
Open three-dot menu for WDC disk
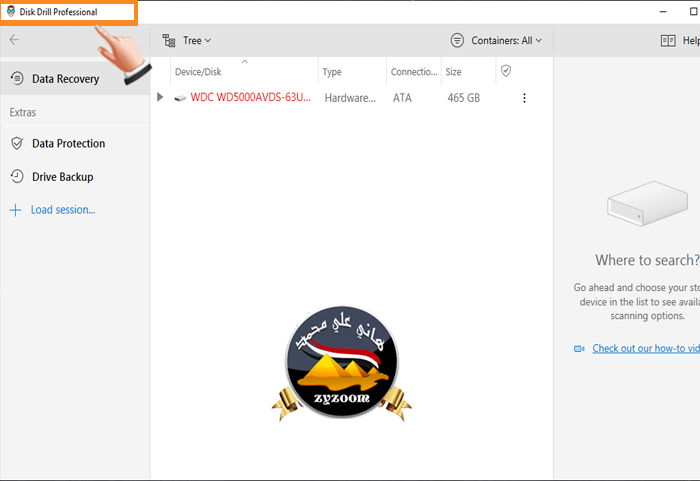tap(525, 98)
